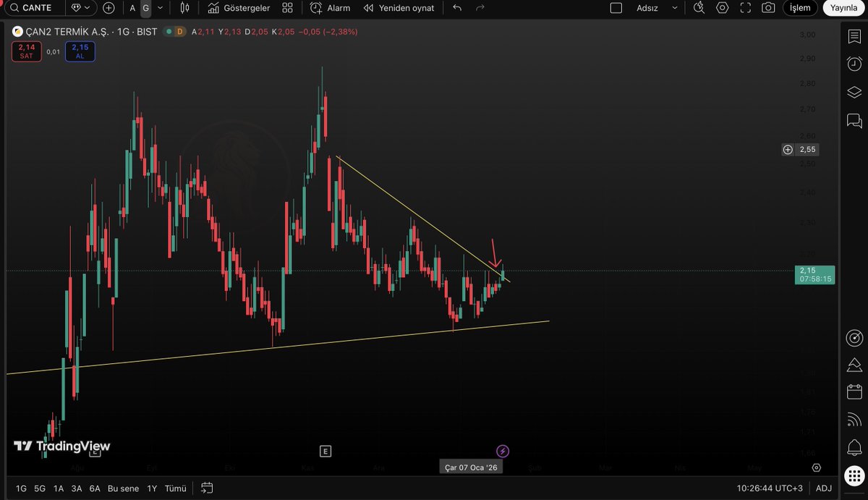The image size is (868, 500).
Task: Open the Adsız layout name menu
Action: (647, 8)
